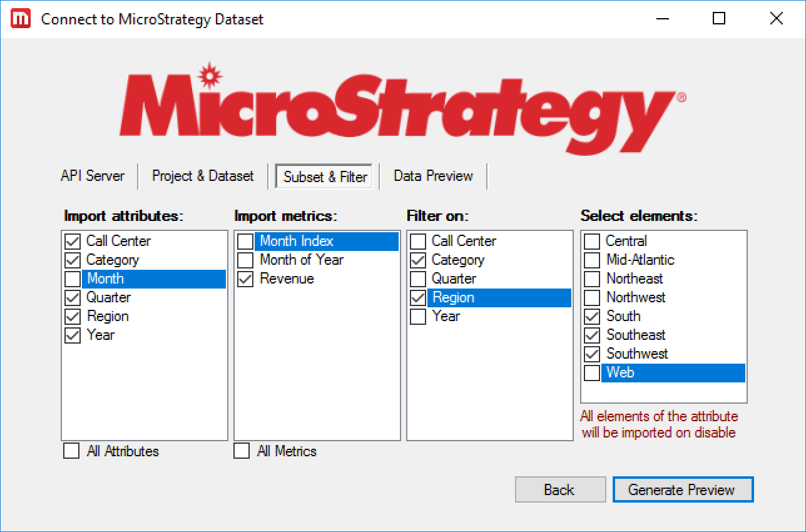Screen dimensions: 806x532
Task: Click the Back button
Action: 560,489
